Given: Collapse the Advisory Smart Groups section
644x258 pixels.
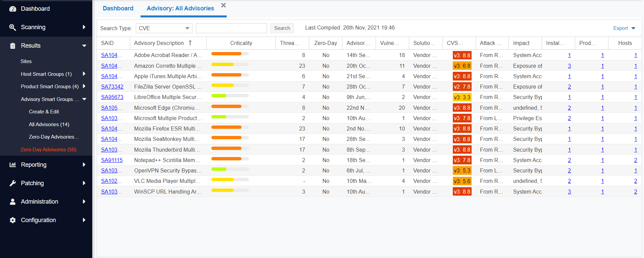Looking at the screenshot, I should point(84,99).
